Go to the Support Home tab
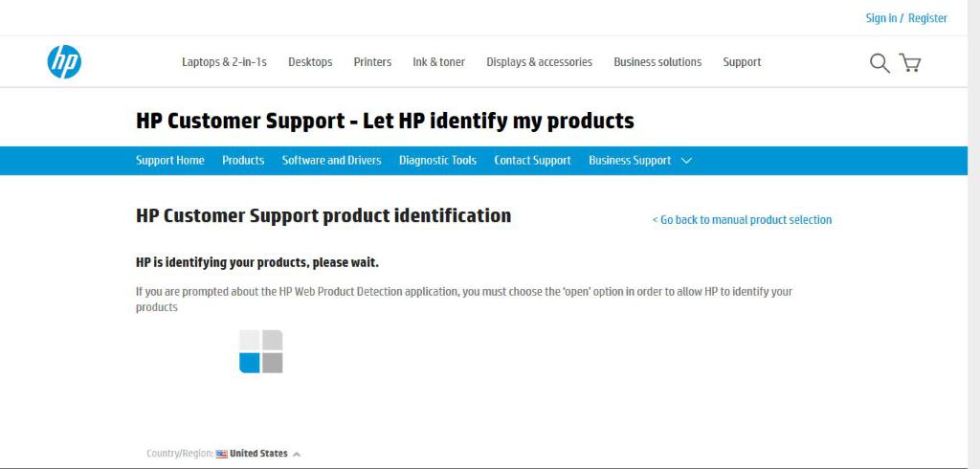This screenshot has width=980, height=469. pos(169,161)
